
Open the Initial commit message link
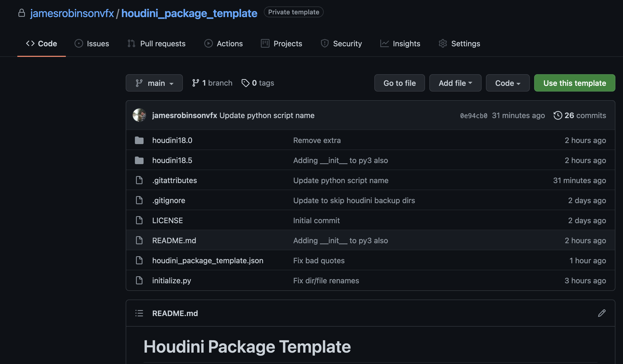pyautogui.click(x=316, y=220)
